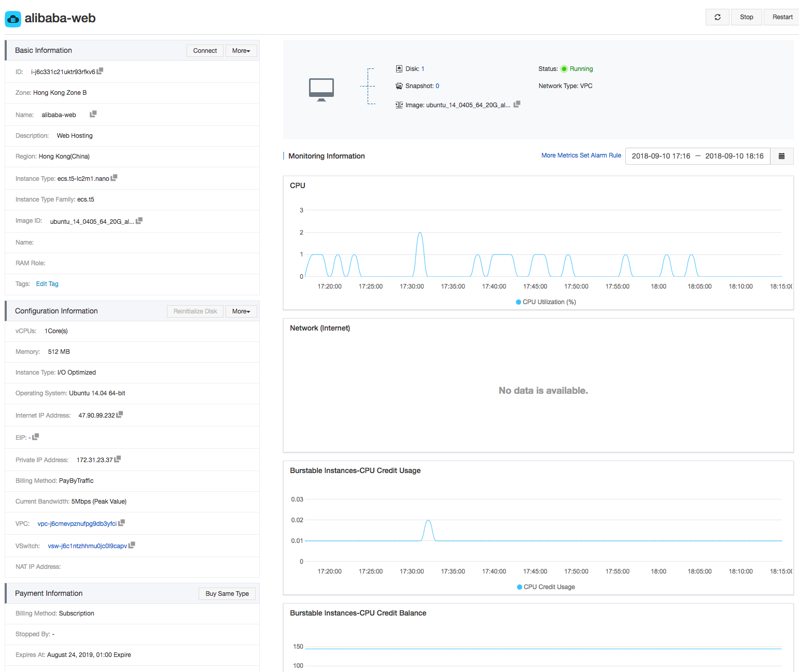Click the Edit Tag link

point(47,284)
